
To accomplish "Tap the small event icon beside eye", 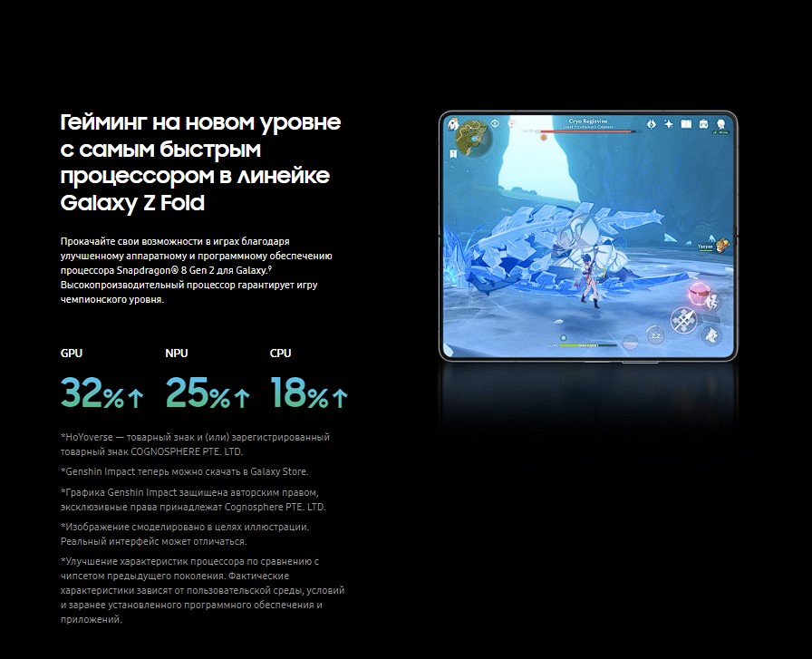I will point(512,123).
